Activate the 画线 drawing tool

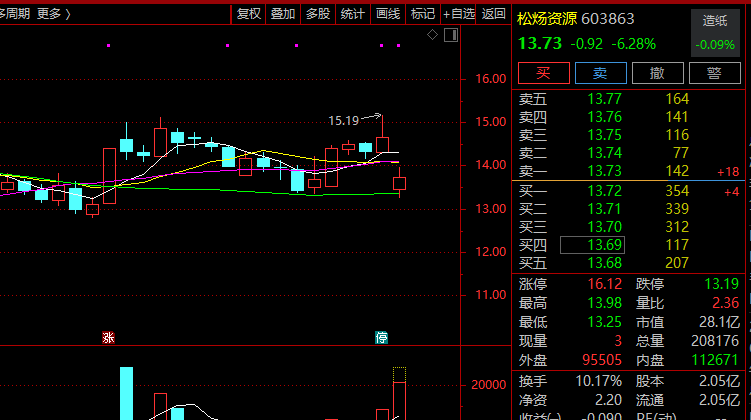tap(388, 13)
